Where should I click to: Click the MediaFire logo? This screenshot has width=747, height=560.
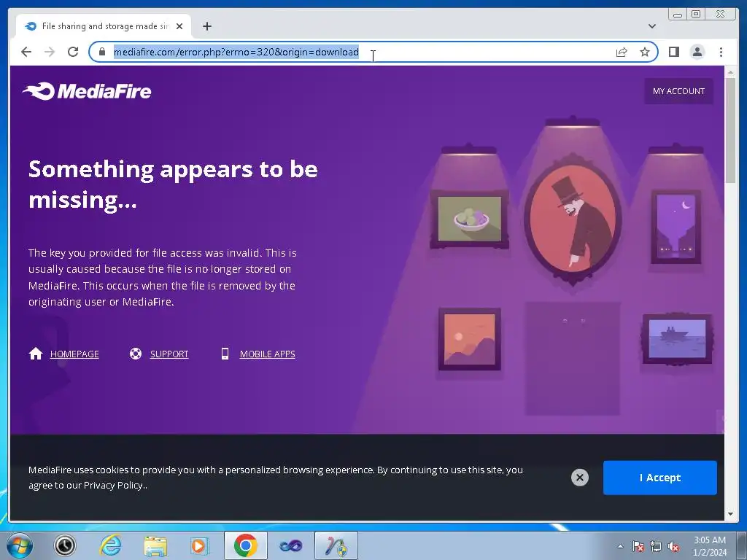pyautogui.click(x=87, y=91)
